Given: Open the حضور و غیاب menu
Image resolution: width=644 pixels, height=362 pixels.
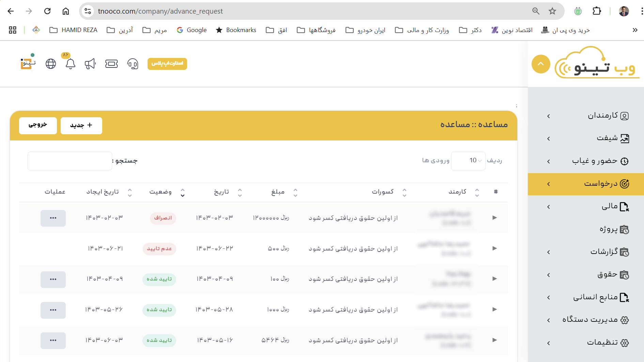Looking at the screenshot, I should pos(585,161).
